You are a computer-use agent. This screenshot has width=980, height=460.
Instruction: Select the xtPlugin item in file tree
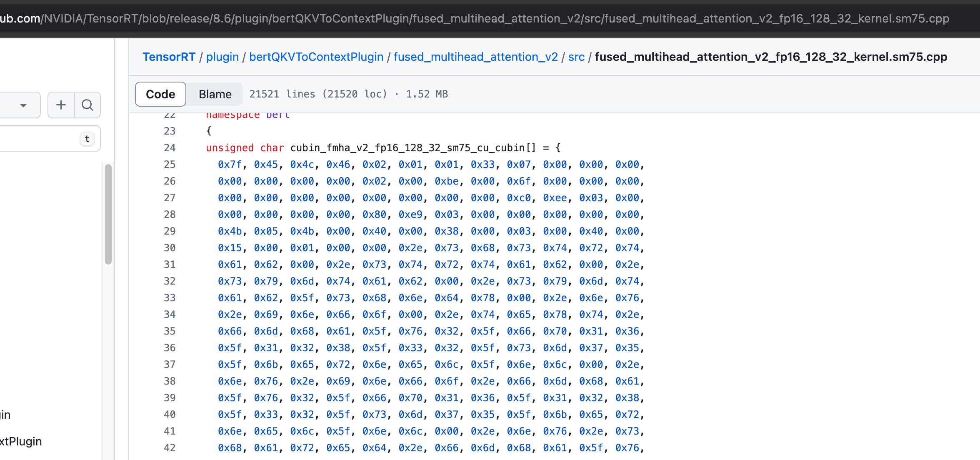[21, 441]
